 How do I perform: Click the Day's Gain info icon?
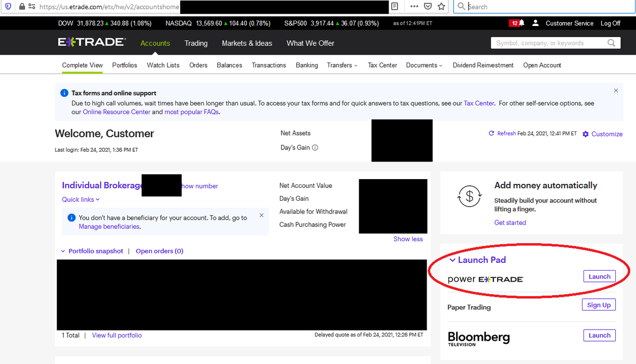(315, 148)
